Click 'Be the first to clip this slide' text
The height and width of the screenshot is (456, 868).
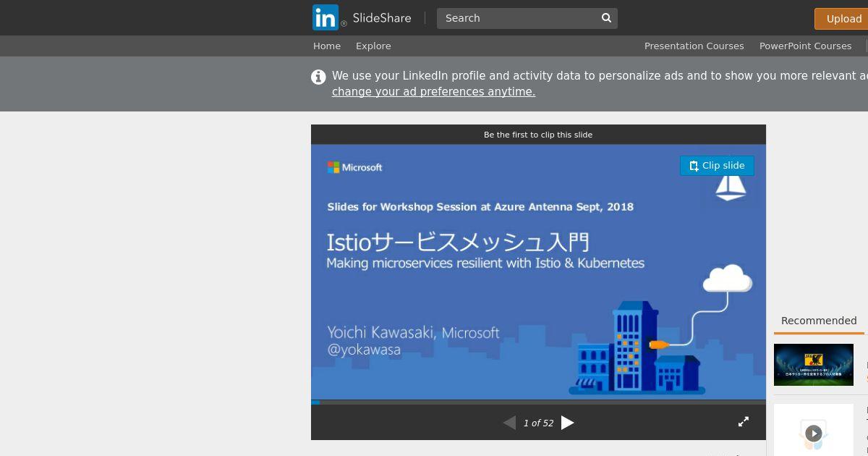538,135
